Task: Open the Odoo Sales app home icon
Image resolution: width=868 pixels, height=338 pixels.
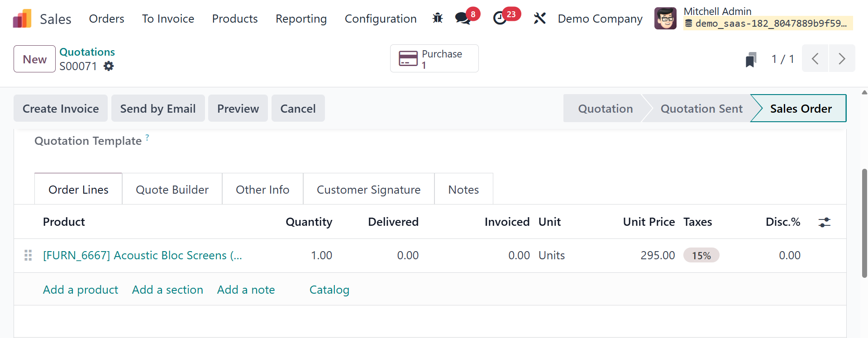Action: tap(22, 19)
